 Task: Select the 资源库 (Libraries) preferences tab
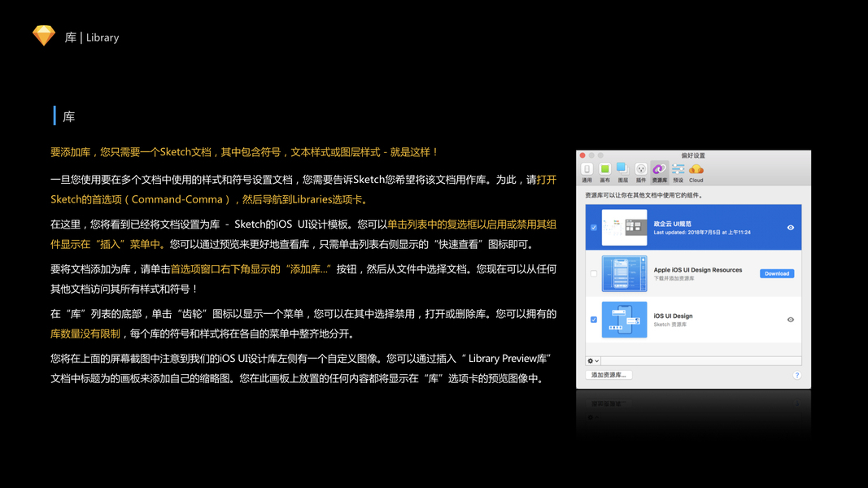click(659, 172)
